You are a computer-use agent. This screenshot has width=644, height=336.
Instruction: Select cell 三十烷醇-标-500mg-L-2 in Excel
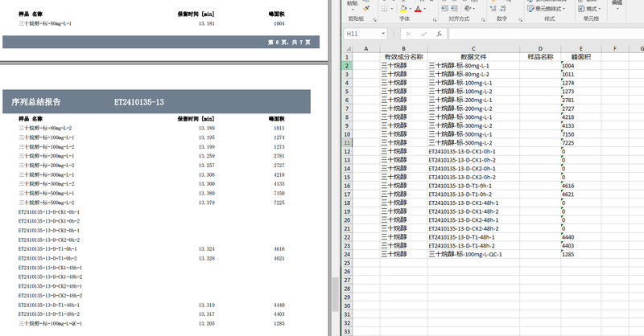473,143
